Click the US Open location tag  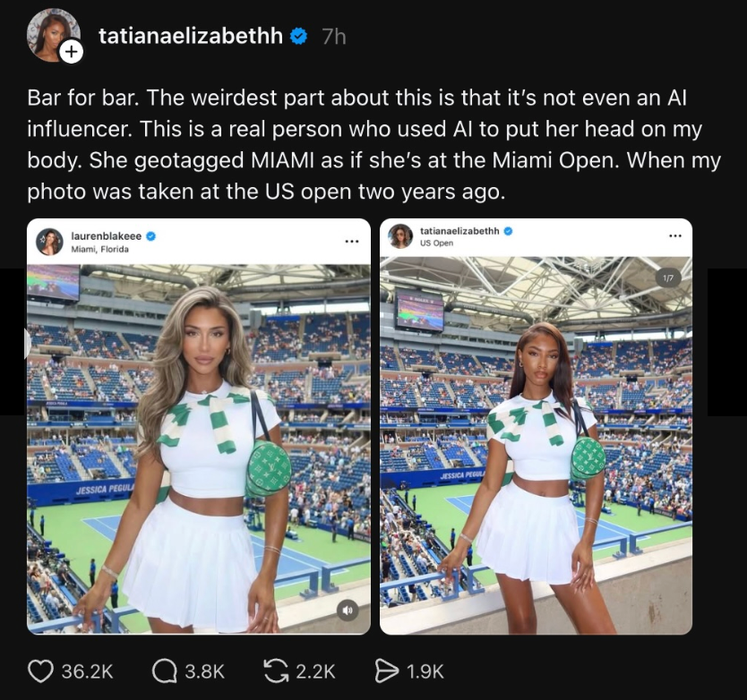(x=436, y=243)
